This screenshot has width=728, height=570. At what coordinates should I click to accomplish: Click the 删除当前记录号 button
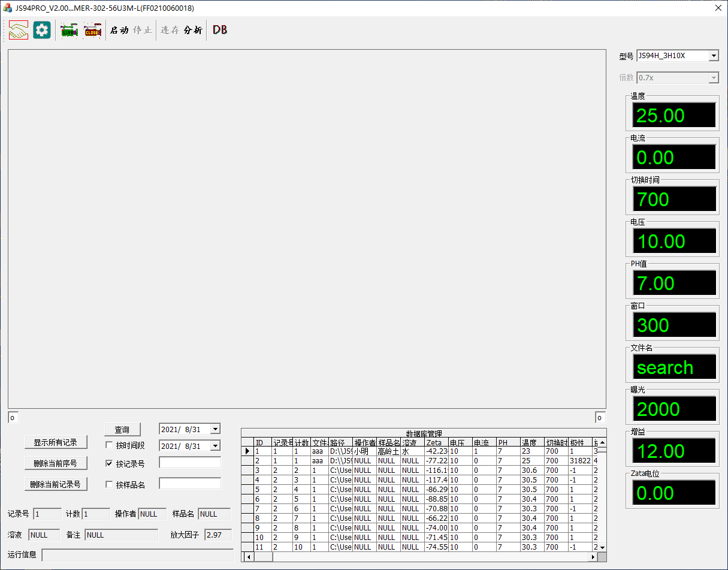pos(56,484)
